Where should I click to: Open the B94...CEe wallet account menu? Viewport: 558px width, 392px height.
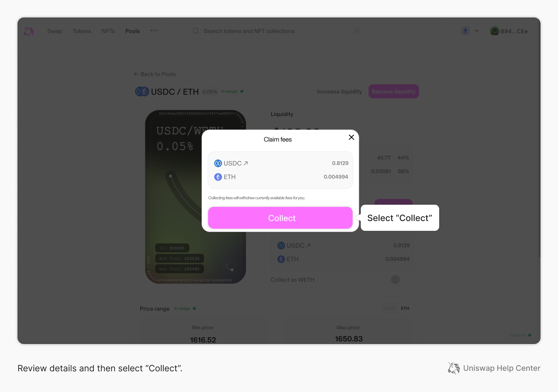coord(509,31)
